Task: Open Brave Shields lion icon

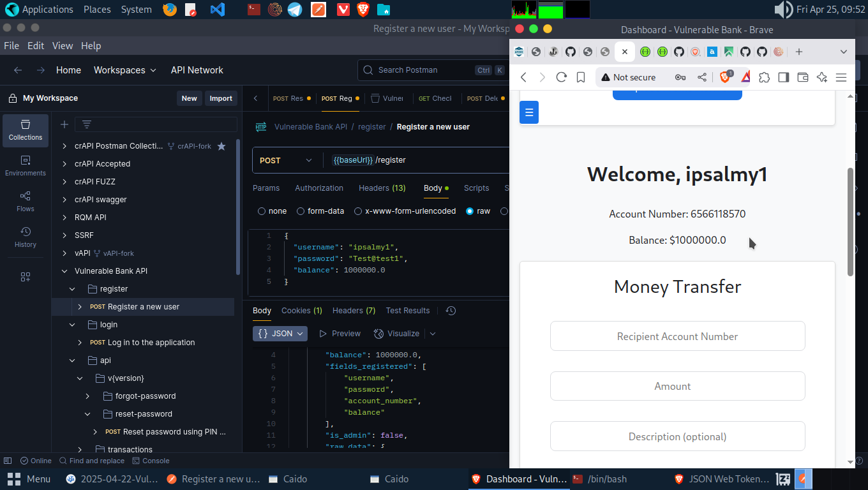Action: 726,77
